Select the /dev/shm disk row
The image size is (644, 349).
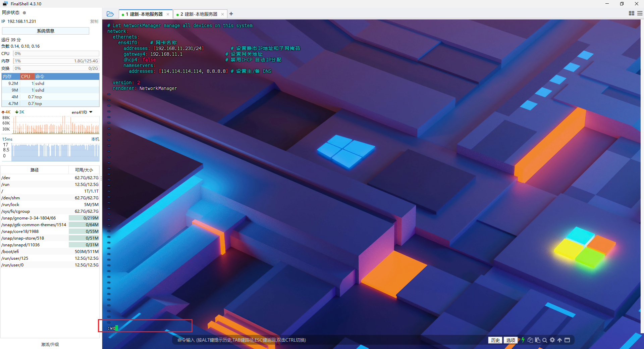coord(50,198)
